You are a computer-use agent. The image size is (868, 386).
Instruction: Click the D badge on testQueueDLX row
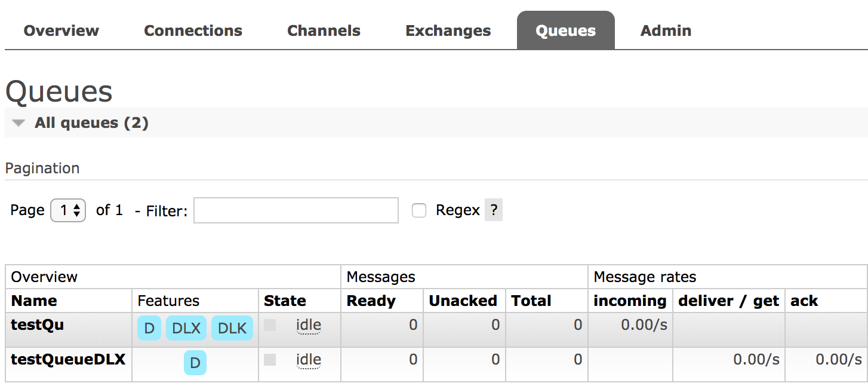tap(195, 363)
